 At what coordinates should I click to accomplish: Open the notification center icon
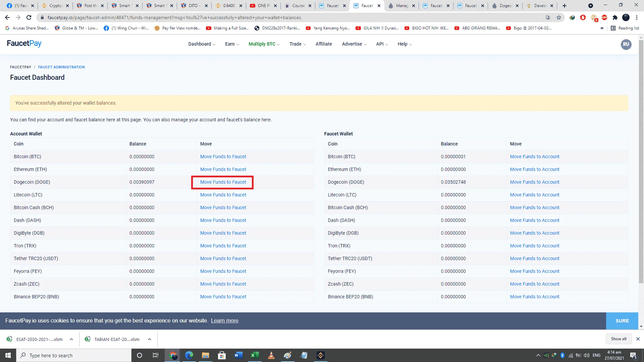[633, 355]
